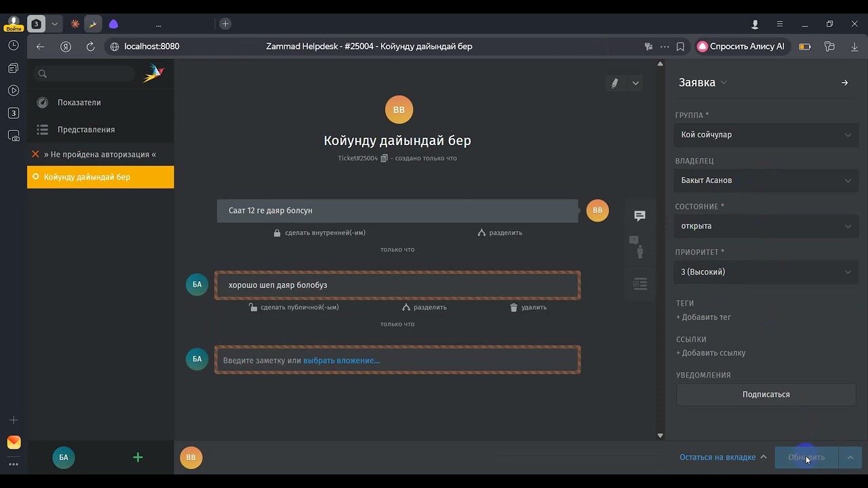The image size is (868, 488).
Task: Click the note text input area
Action: tap(397, 360)
